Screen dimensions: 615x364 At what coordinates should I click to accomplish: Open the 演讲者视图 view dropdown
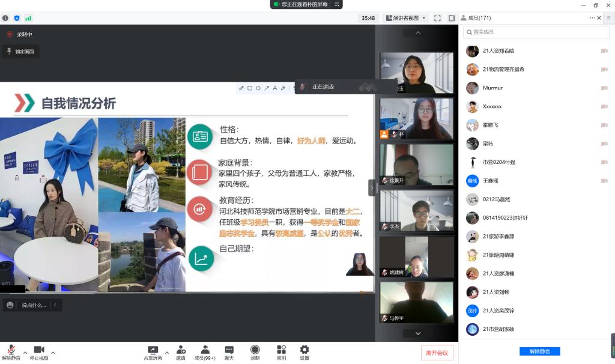click(x=406, y=18)
